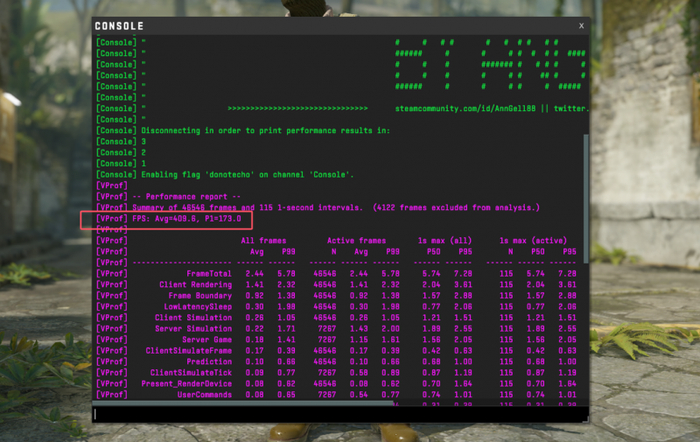Click the horizontal scrollbar at console bottom
This screenshot has width=700, height=442.
click(x=243, y=403)
